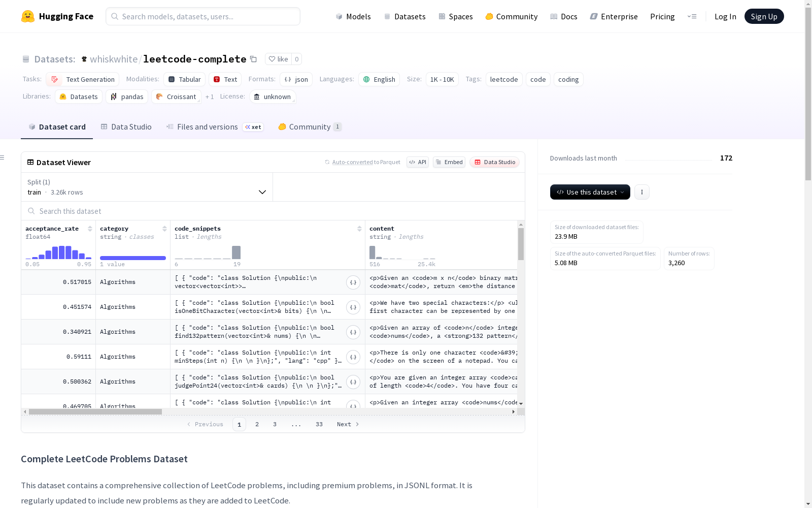The width and height of the screenshot is (812, 508).
Task: Open Enterprise in top navigation
Action: point(614,16)
